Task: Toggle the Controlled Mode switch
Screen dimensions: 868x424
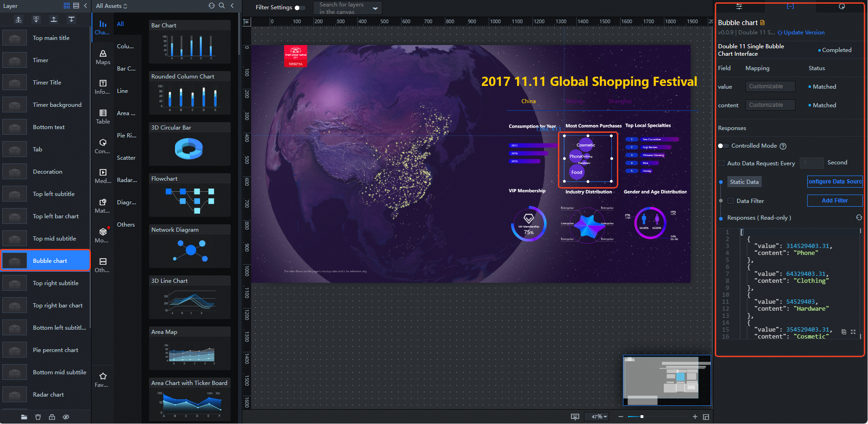Action: [723, 146]
